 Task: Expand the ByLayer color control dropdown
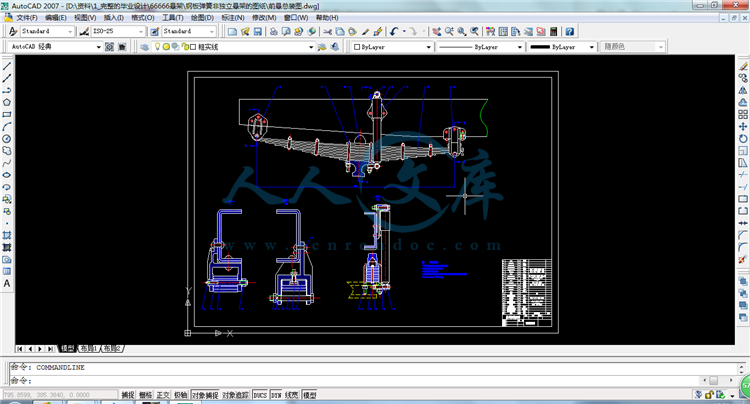click(429, 47)
